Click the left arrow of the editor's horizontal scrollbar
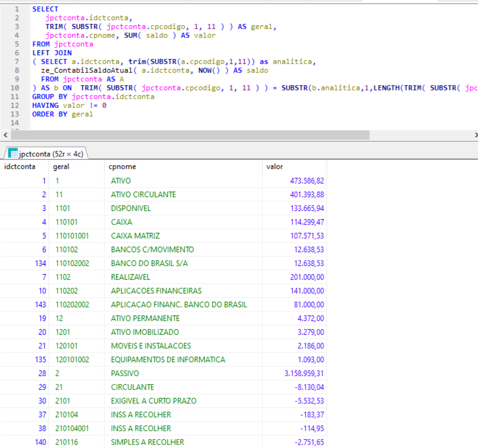The image size is (478, 448). point(5,135)
